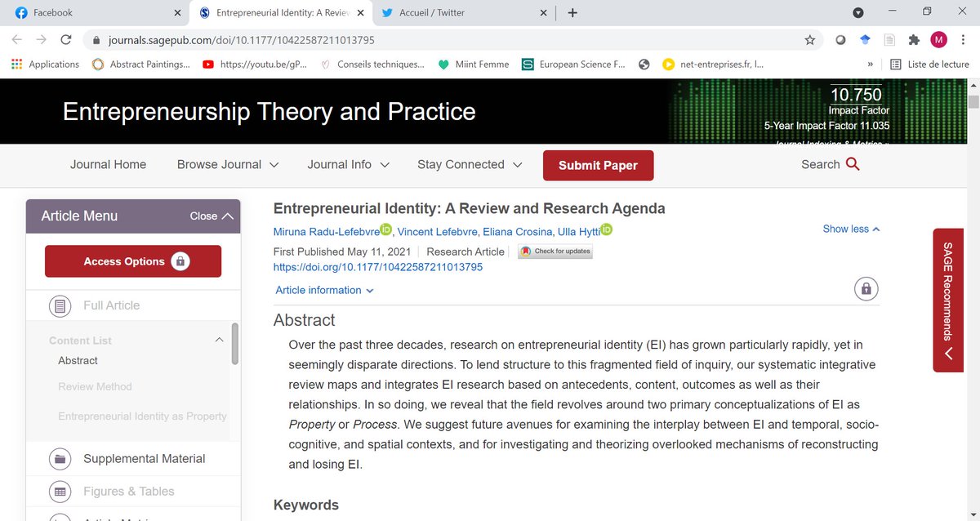Jump to Abstract in the content list
Viewport: 980px width, 521px height.
(78, 360)
